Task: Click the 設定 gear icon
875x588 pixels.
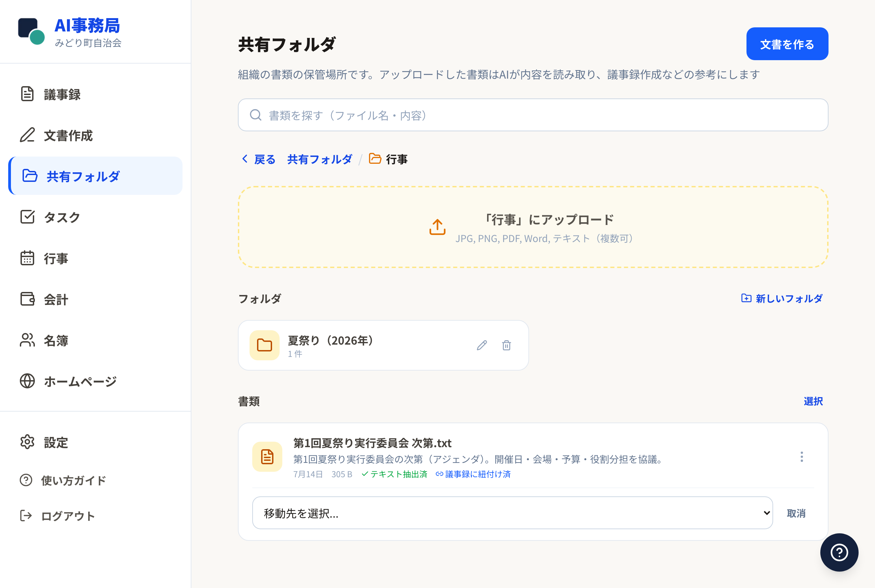Action: click(27, 442)
